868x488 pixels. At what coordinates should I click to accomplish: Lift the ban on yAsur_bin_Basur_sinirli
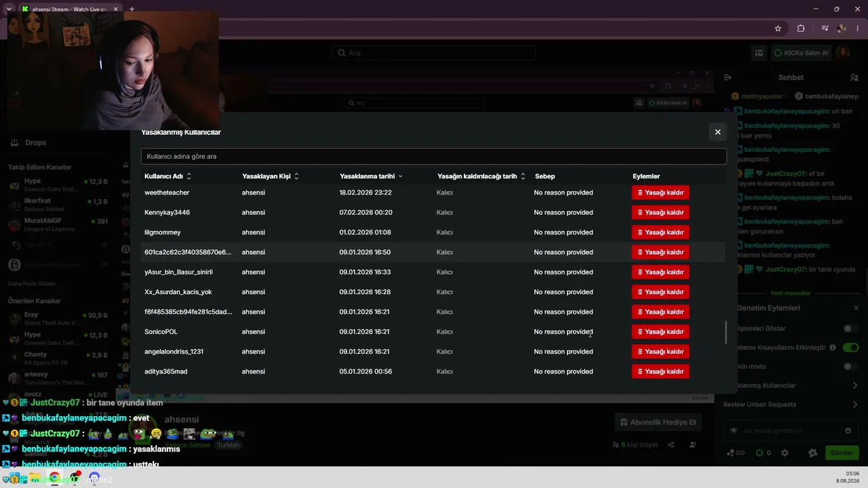pyautogui.click(x=660, y=272)
